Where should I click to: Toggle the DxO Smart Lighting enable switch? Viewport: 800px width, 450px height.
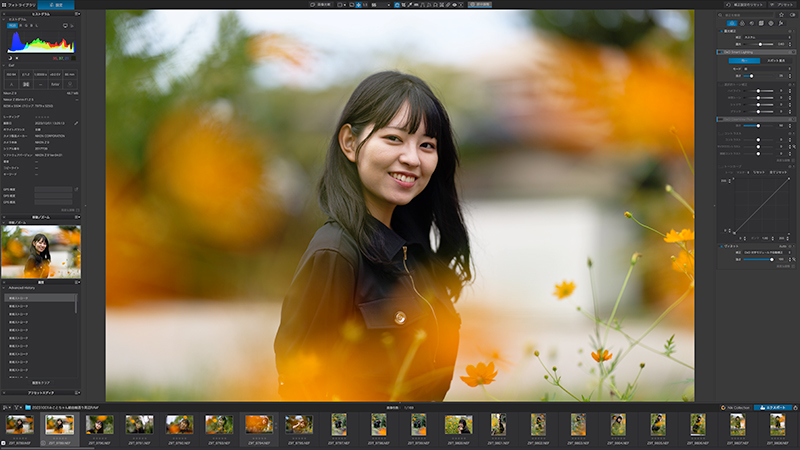tap(721, 52)
